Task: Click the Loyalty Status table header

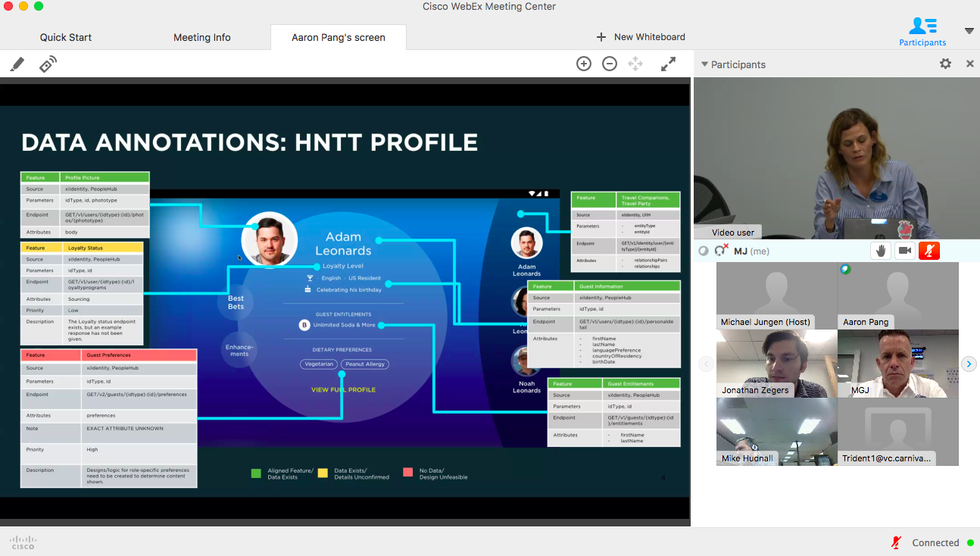Action: 82,248
